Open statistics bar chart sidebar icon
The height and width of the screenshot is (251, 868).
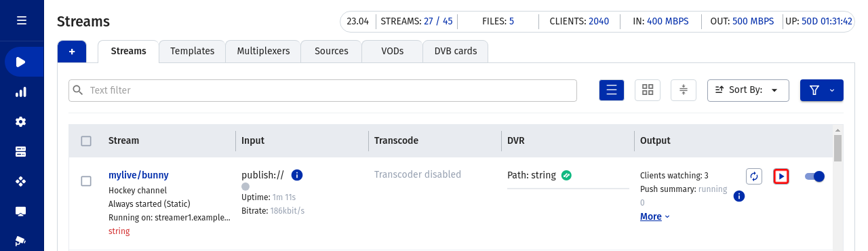point(21,92)
